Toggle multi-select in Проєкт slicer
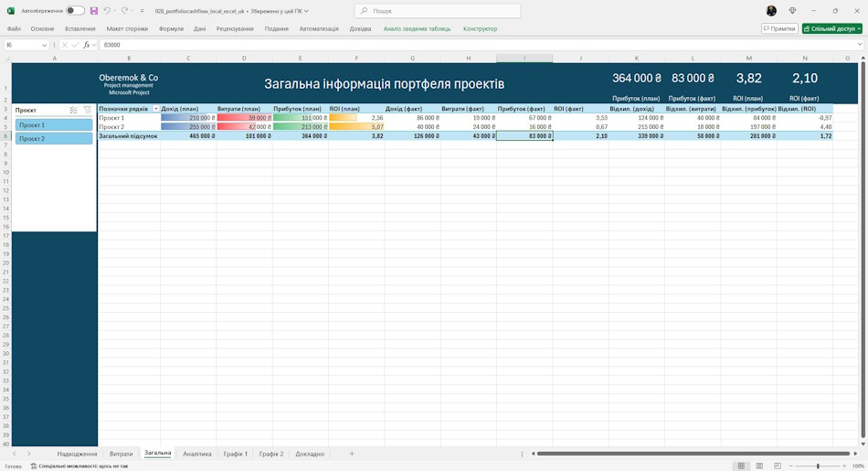The height and width of the screenshot is (471, 868). click(74, 111)
